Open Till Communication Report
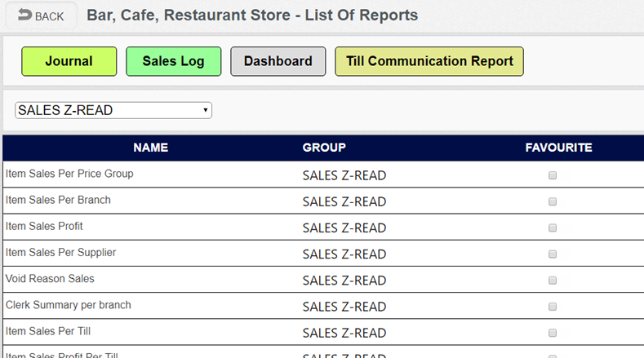This screenshot has width=644, height=358. [429, 61]
